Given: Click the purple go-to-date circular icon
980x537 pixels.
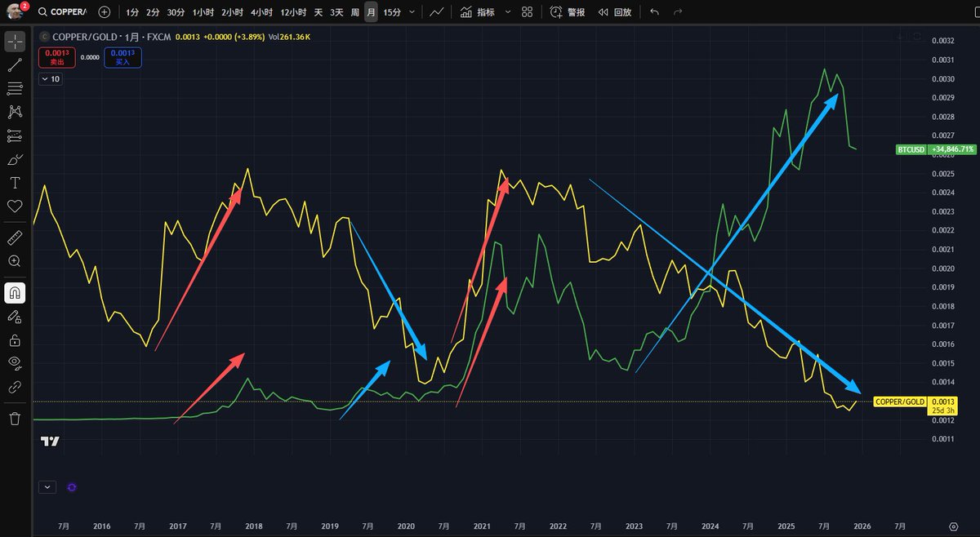Looking at the screenshot, I should coord(72,486).
